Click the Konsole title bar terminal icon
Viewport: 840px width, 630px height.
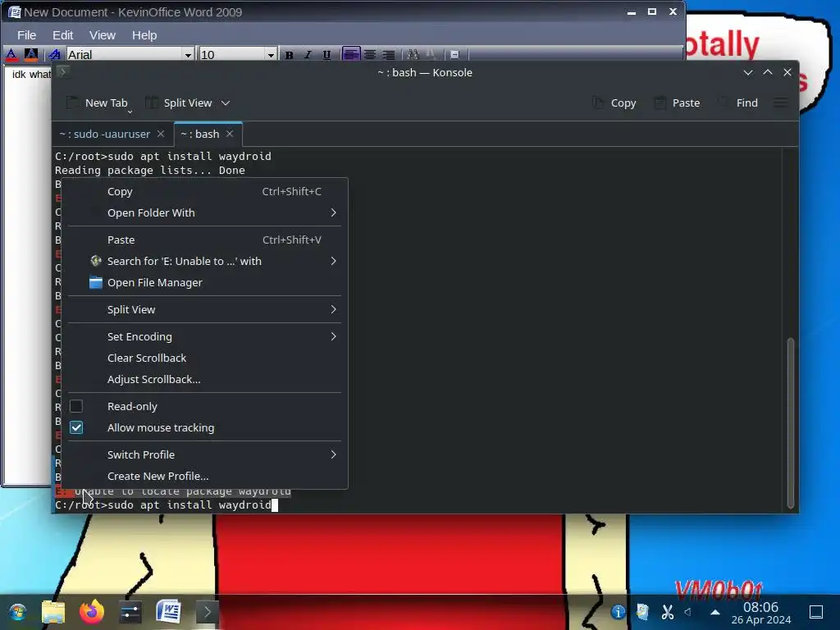62,71
